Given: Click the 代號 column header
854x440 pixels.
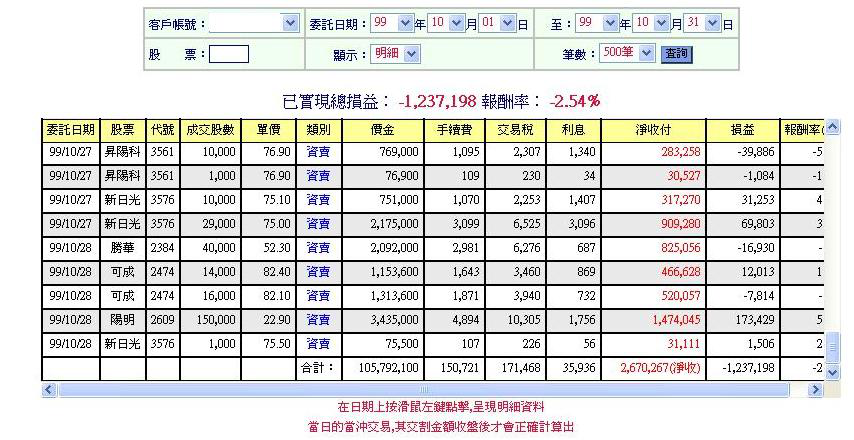Looking at the screenshot, I should click(162, 130).
